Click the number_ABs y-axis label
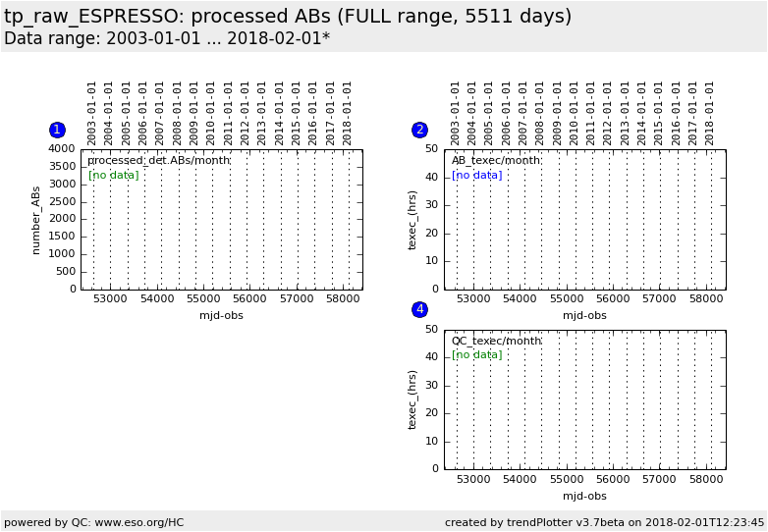Image resolution: width=768 pixels, height=532 pixels. point(36,220)
